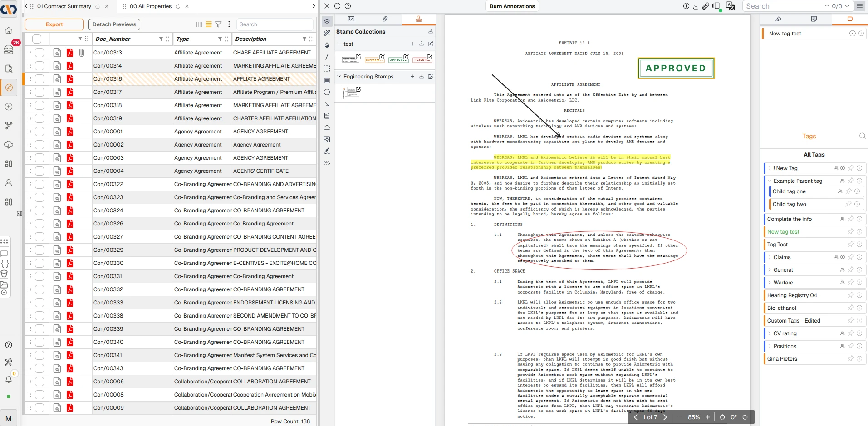
Task: Open the notes tab in right panel
Action: click(x=814, y=19)
